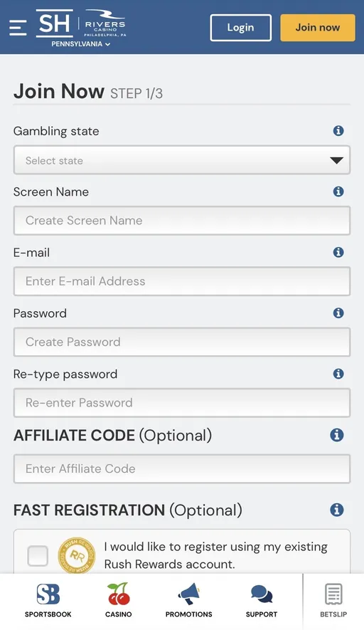
Task: Click the yellow Join now button
Action: pos(318,28)
